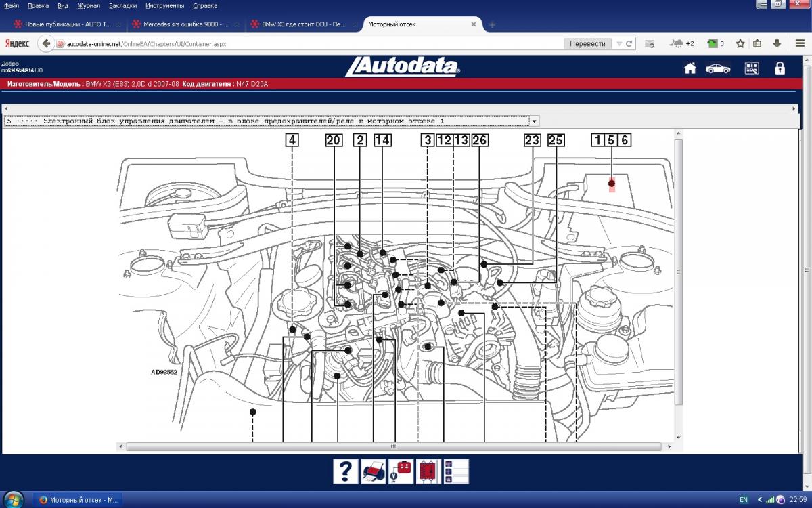Click the vertical scrollbar beside diagram
Image resolution: width=812 pixels, height=508 pixels.
679,271
